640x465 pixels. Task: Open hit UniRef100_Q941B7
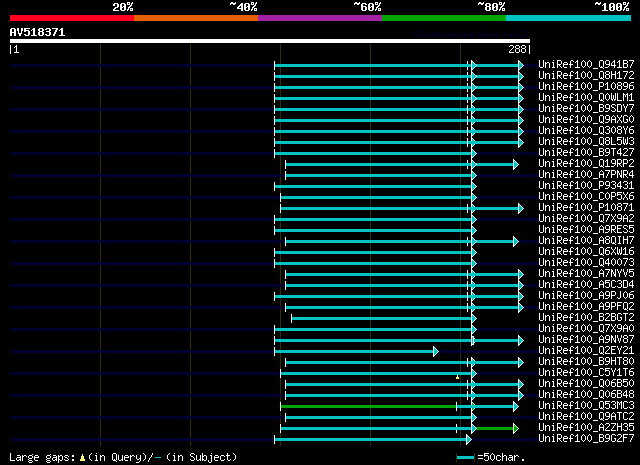[586, 65]
